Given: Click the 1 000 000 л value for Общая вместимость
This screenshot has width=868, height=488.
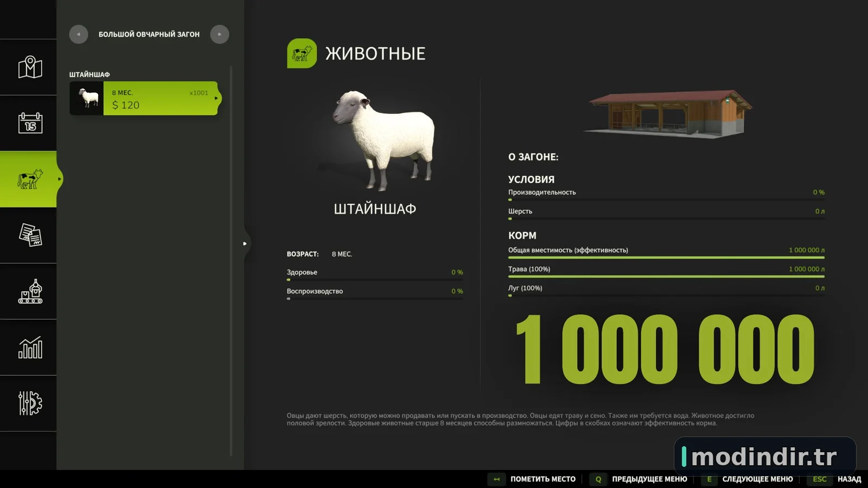Looking at the screenshot, I should (x=807, y=250).
